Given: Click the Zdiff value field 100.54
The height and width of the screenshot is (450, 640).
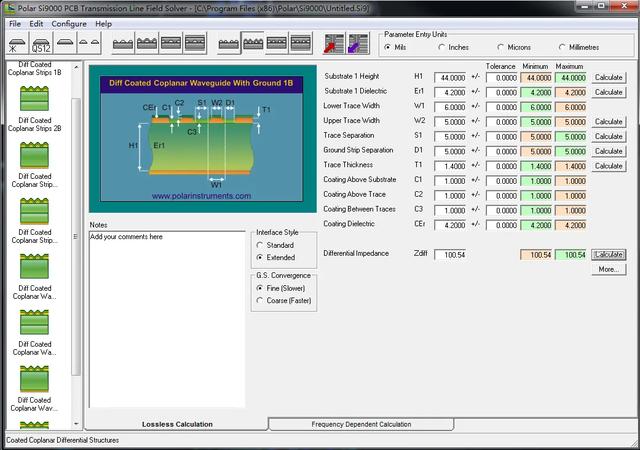Looking at the screenshot, I should (450, 255).
